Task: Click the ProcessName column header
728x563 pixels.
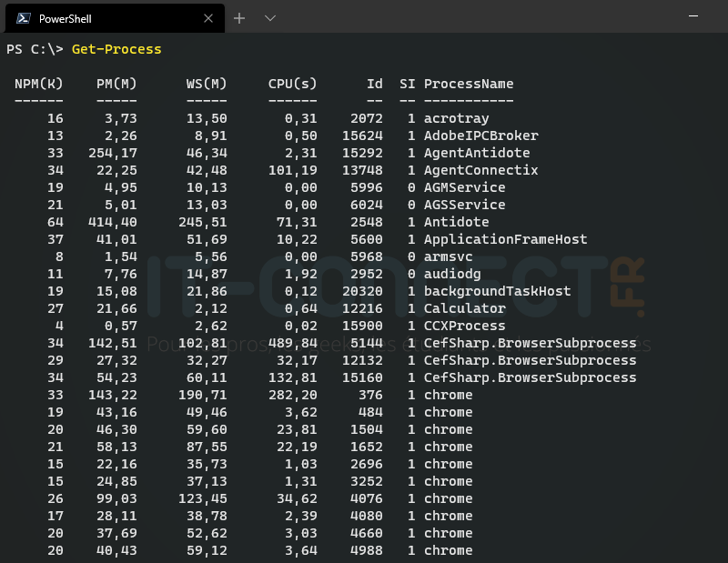Action: 469,84
